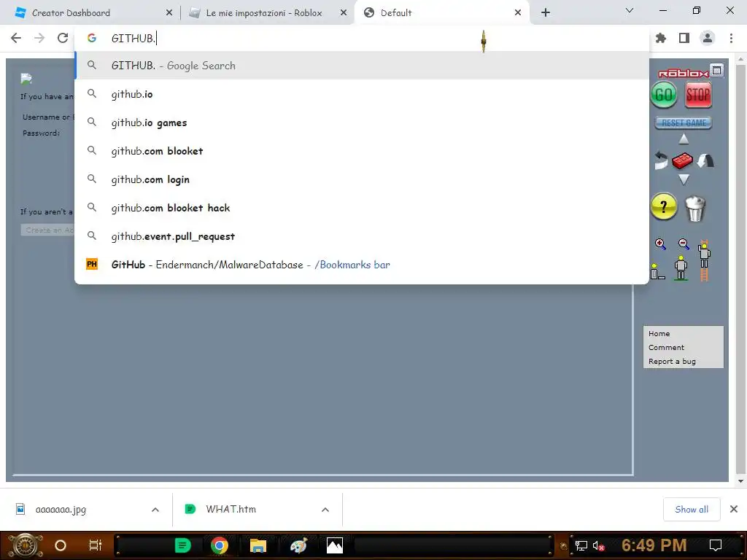Click the green GO button
The width and height of the screenshot is (747, 560).
[x=664, y=95]
